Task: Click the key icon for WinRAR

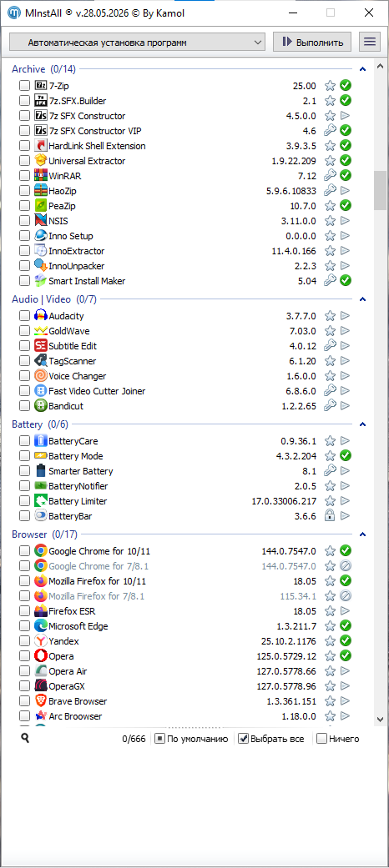Action: [331, 175]
